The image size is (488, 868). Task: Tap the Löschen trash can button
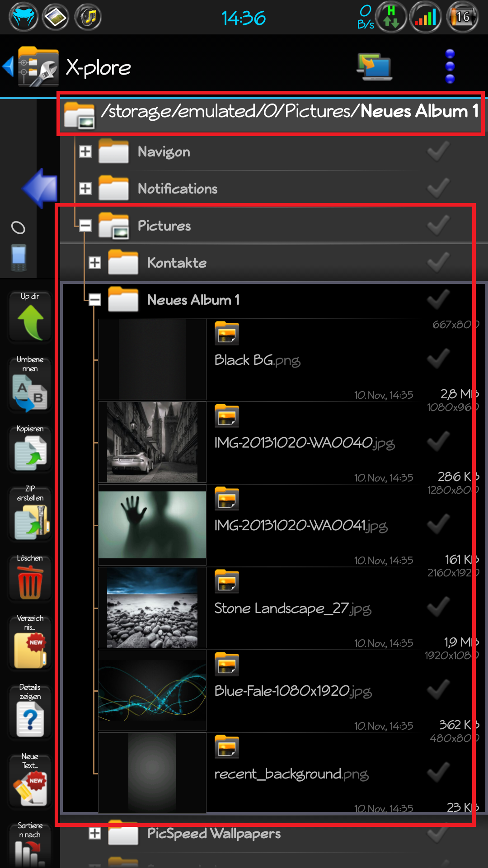pyautogui.click(x=30, y=577)
